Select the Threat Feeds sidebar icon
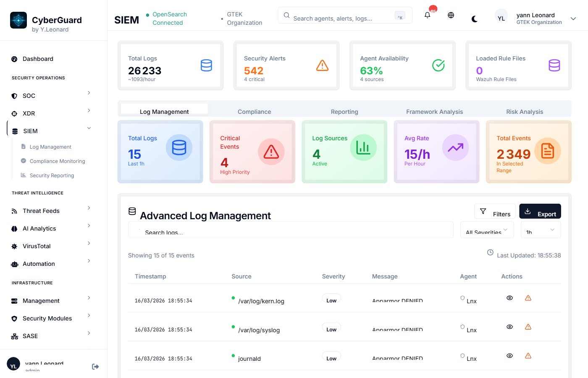 pos(14,210)
